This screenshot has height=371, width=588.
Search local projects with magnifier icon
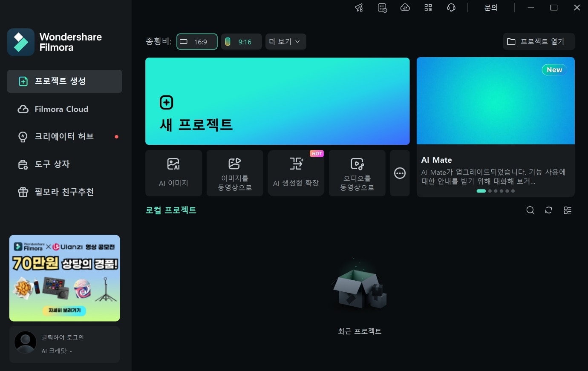530,210
